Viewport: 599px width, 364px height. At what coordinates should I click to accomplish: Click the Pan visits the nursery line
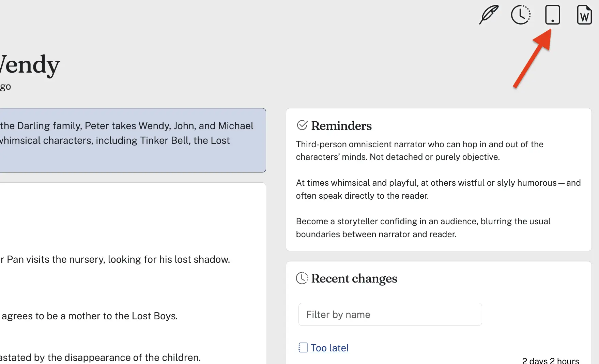coord(115,259)
